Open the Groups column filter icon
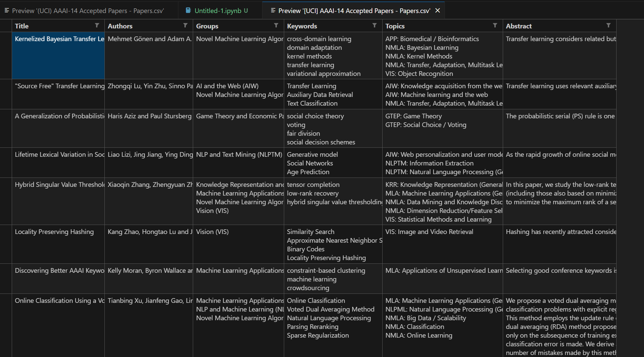 (276, 25)
